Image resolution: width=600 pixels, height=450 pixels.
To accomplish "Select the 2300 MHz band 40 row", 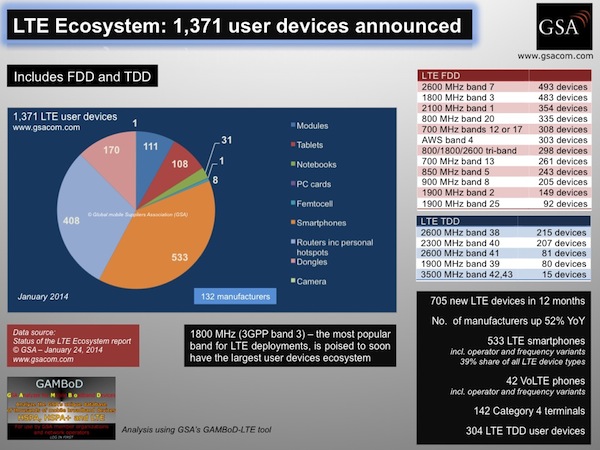I will click(504, 243).
